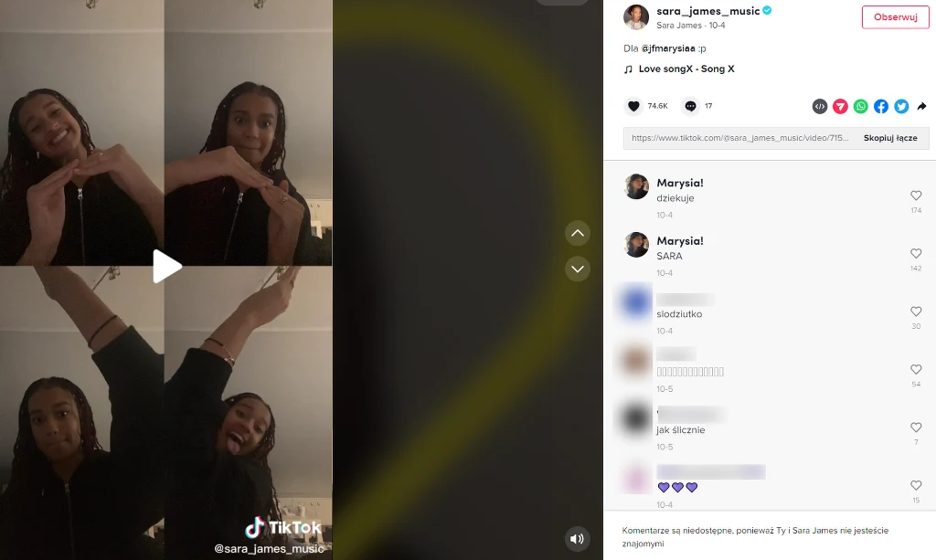The height and width of the screenshot is (560, 936).
Task: Share the video on Twitter
Action: pyautogui.click(x=900, y=106)
